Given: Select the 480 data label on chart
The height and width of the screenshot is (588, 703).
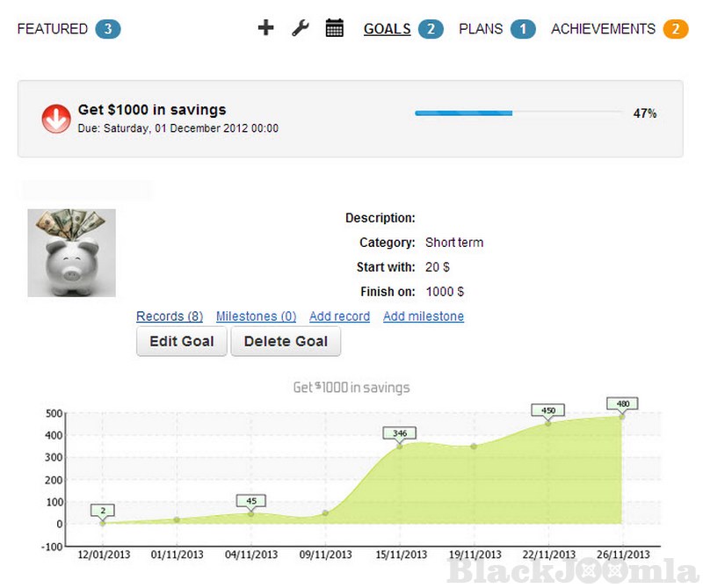Looking at the screenshot, I should tap(622, 404).
